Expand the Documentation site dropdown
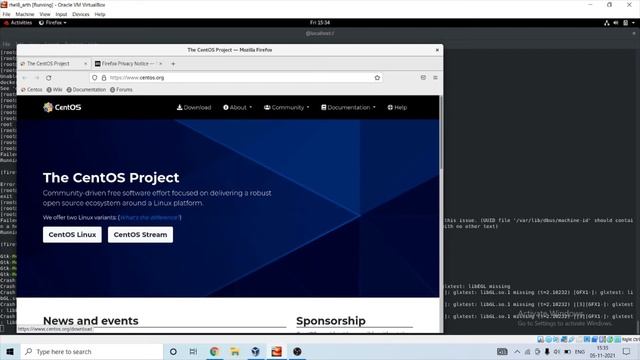Viewport: 640px width, 360px height. (348, 107)
